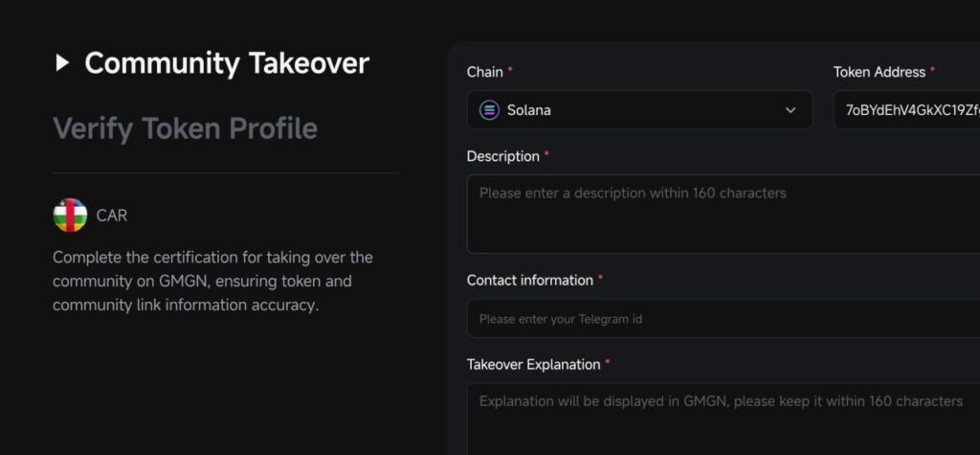This screenshot has width=980, height=455.
Task: Click the triangle arrow beside Community Takeover
Action: point(62,63)
